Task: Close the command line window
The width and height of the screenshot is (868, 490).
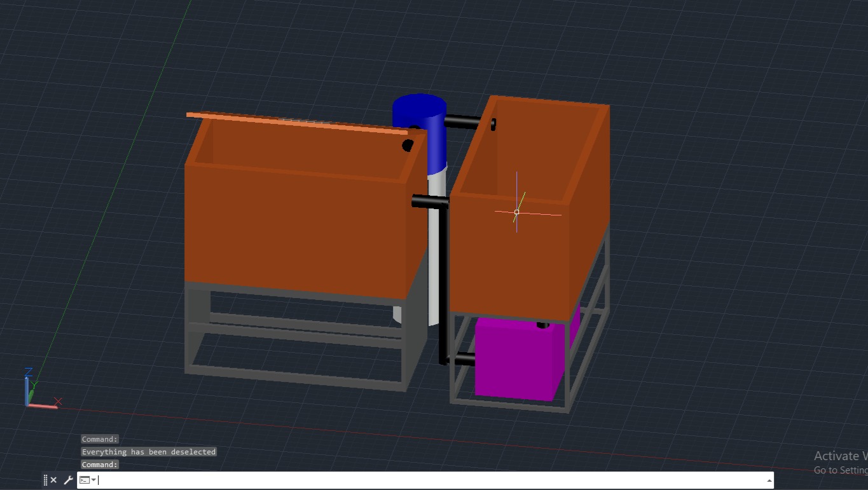Action: pos(54,480)
